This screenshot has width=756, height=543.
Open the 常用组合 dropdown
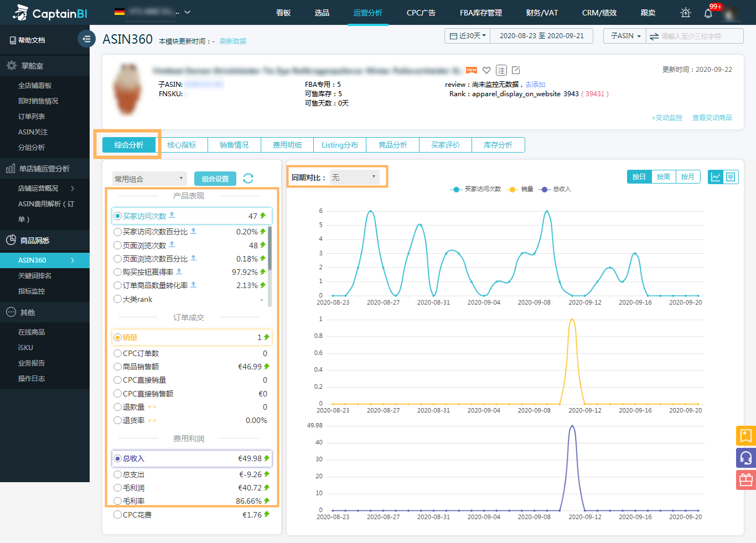click(149, 179)
